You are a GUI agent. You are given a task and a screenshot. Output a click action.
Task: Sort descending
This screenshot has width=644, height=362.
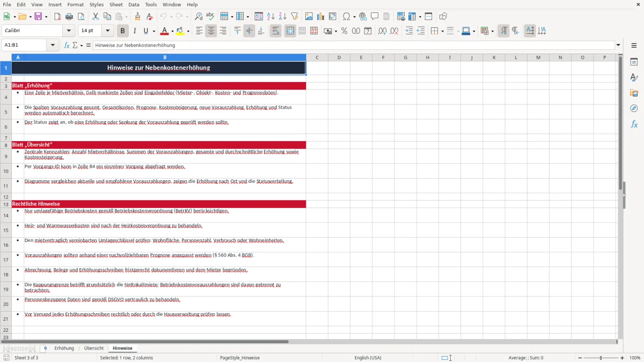[x=283, y=17]
